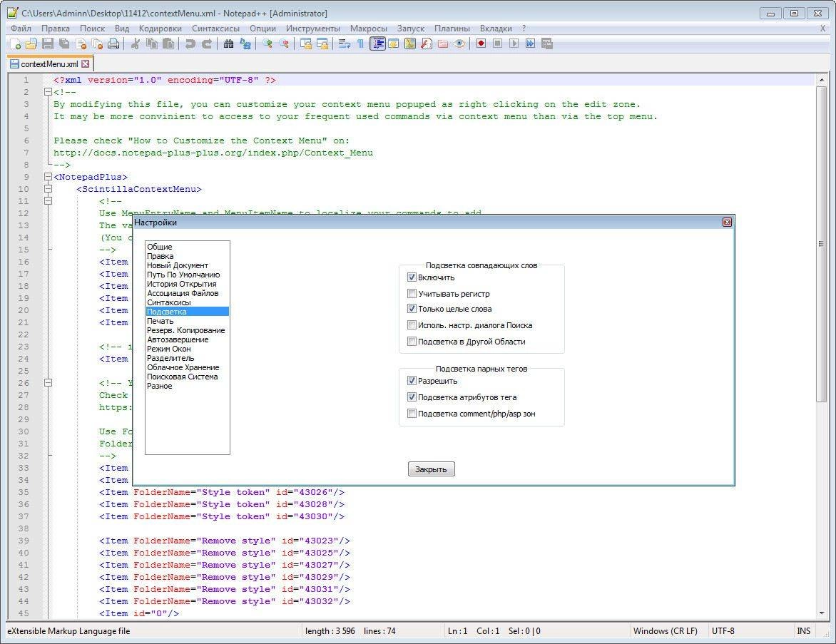The height and width of the screenshot is (644, 836).
Task: Create a new document from toolbar
Action: (x=15, y=44)
